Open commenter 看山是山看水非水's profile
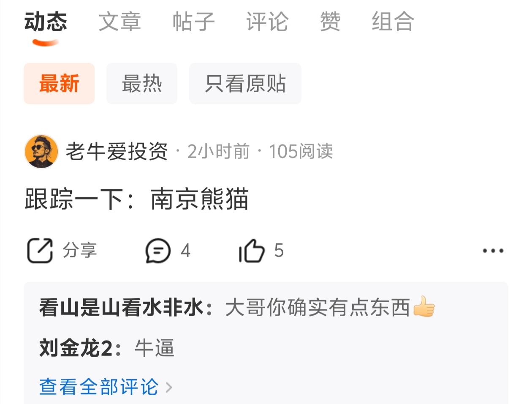This screenshot has width=532, height=404. pyautogui.click(x=122, y=307)
